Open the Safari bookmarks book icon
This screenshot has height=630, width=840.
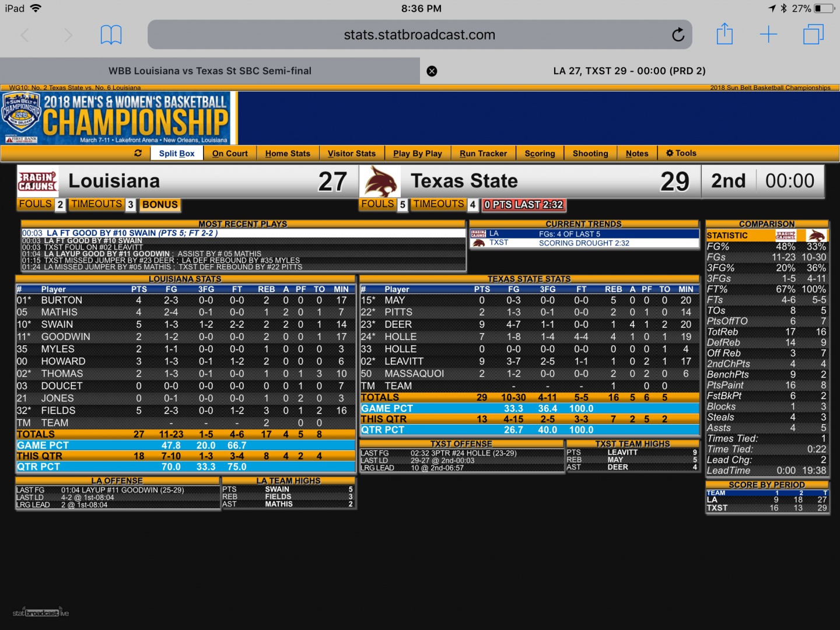(111, 35)
